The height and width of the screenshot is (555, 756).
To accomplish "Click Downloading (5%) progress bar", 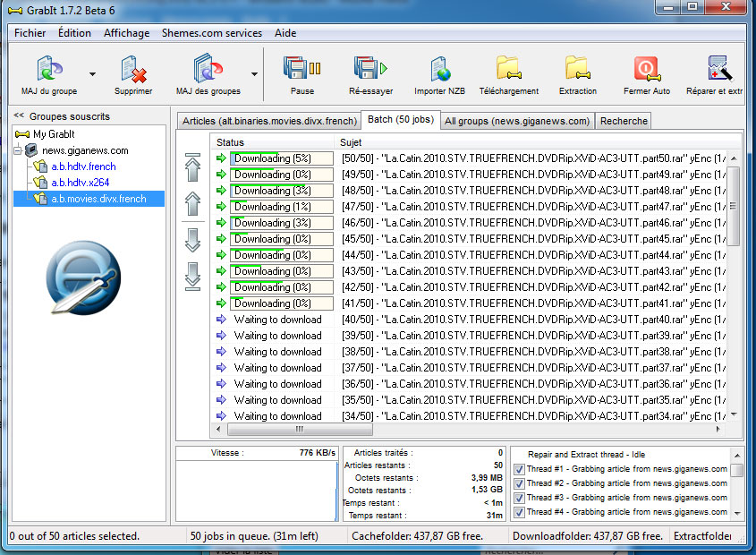I will coord(282,158).
